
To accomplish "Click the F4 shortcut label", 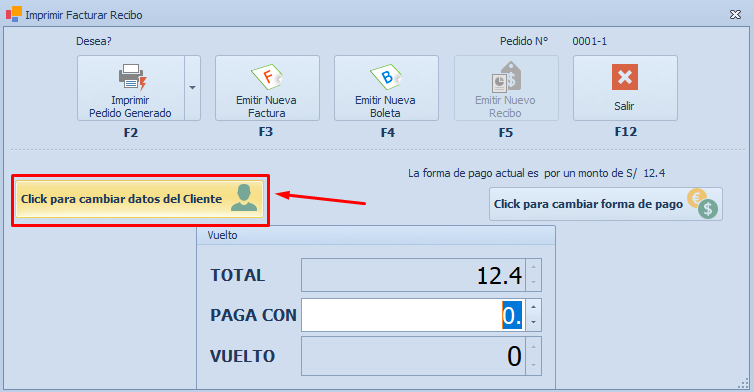I will coord(388,133).
